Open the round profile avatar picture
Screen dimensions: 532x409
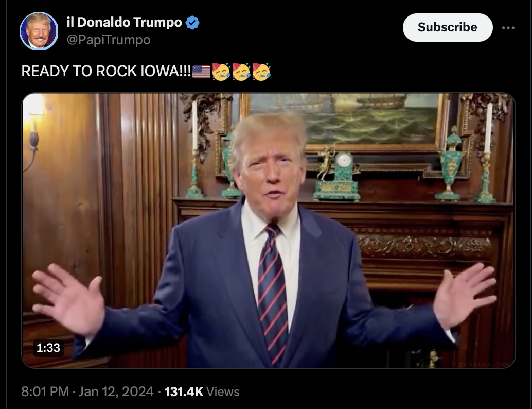pos(39,31)
